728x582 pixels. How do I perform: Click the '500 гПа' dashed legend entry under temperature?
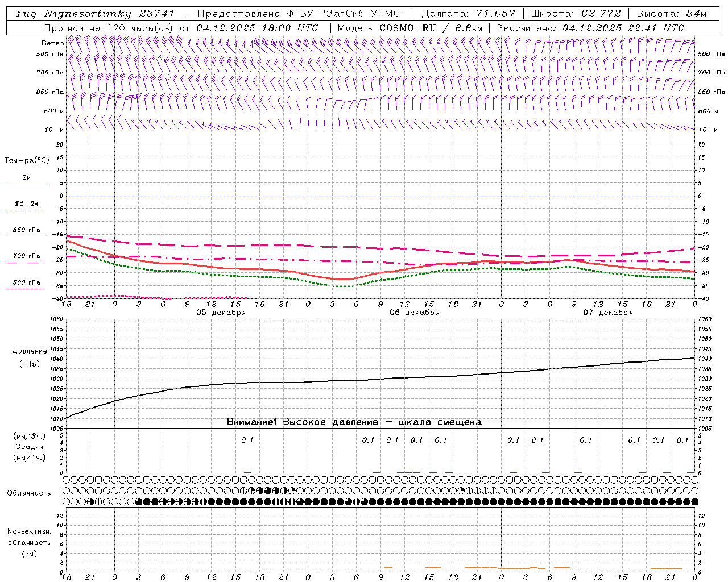(26, 282)
